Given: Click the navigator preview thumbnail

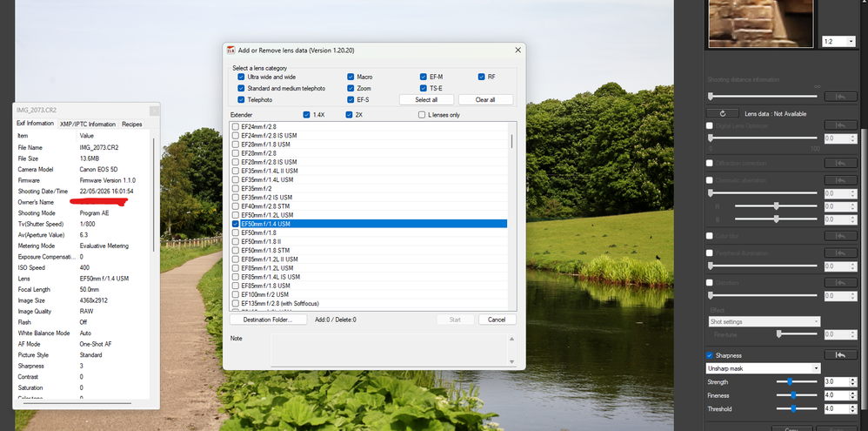Looking at the screenshot, I should [761, 23].
